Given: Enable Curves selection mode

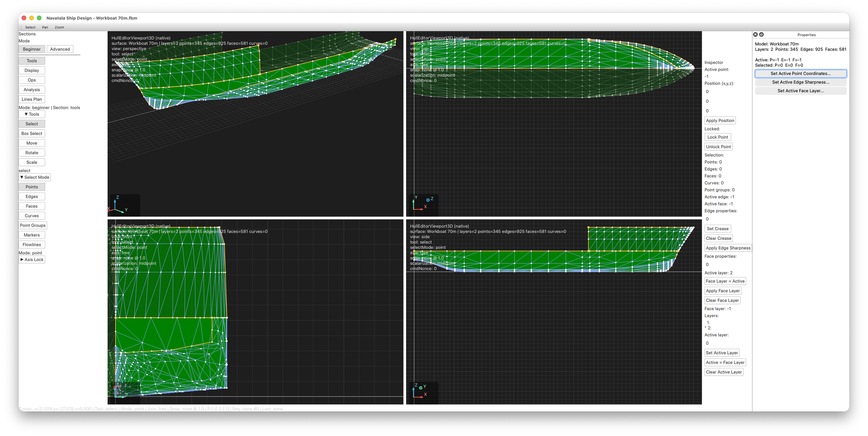Looking at the screenshot, I should click(x=32, y=215).
